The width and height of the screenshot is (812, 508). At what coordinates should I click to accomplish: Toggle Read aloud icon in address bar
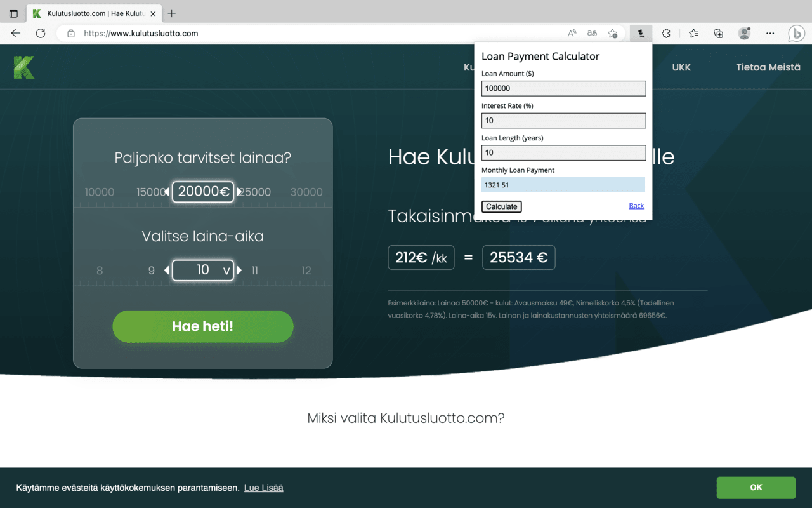click(x=572, y=33)
